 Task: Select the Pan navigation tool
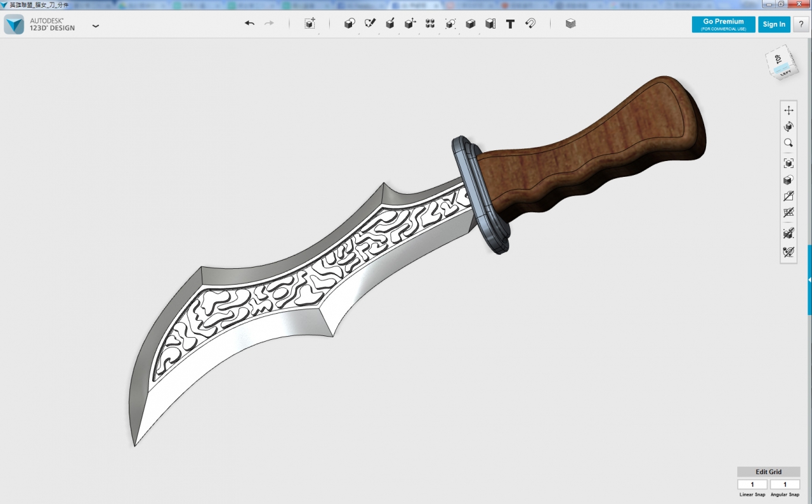click(x=789, y=110)
